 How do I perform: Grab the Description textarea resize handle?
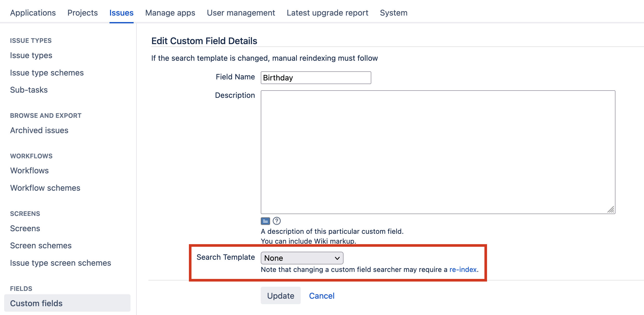tap(611, 210)
